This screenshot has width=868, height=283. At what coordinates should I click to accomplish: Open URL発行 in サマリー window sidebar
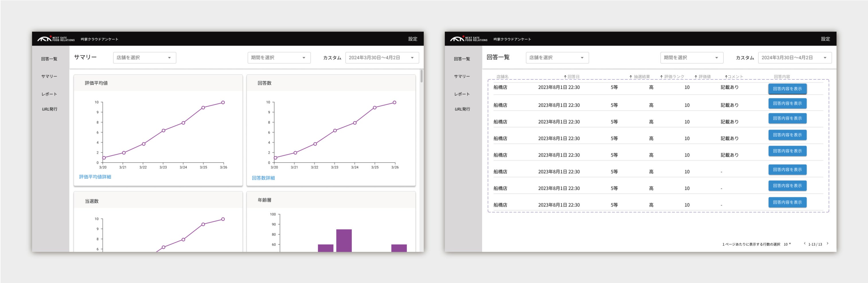coord(50,109)
